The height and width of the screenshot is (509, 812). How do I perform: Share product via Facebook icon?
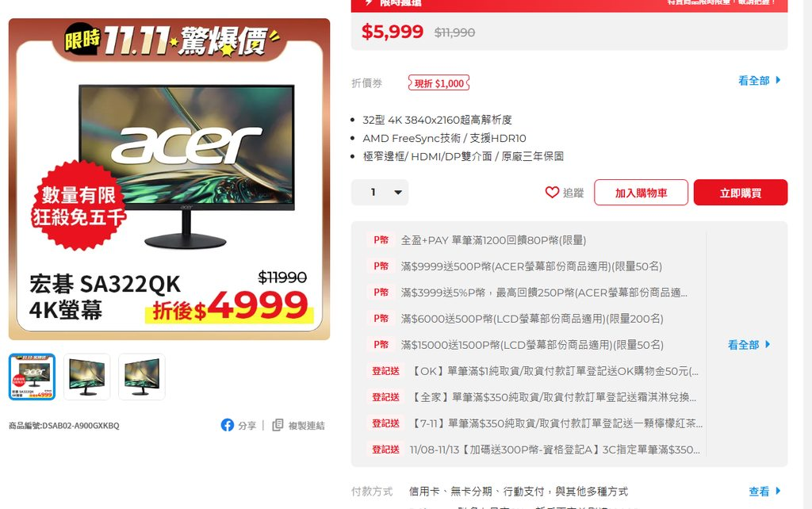coord(228,425)
